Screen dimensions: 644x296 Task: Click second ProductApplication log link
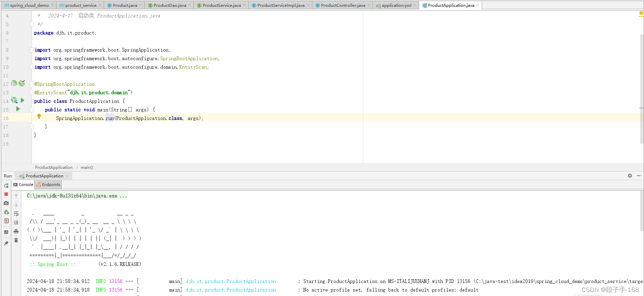[231, 290]
